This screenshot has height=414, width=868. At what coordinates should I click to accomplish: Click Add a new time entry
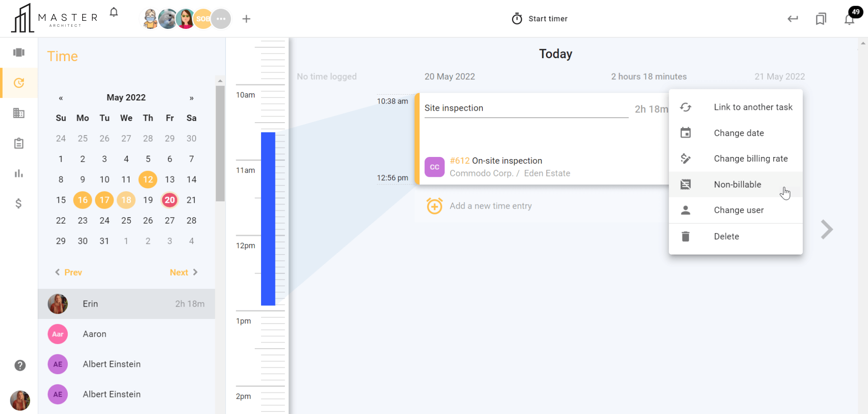[491, 206]
